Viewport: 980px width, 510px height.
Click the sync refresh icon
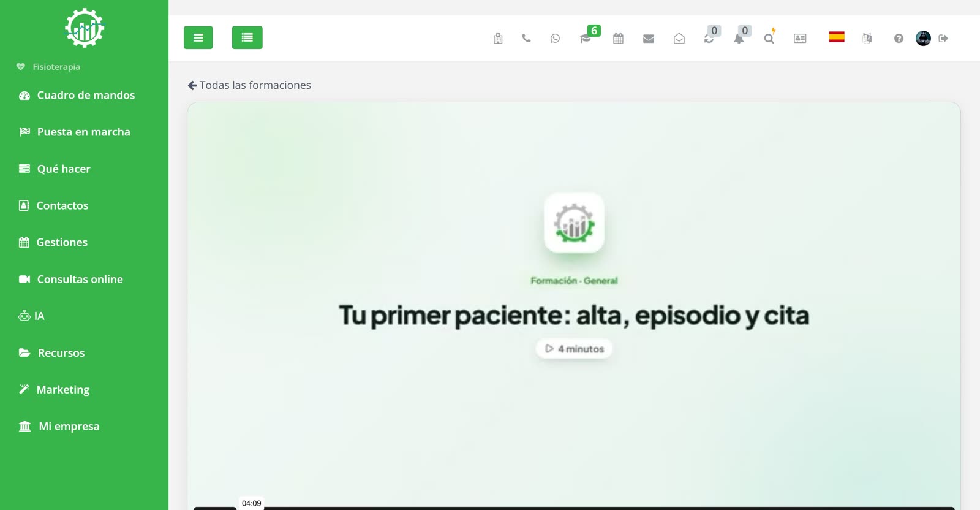(709, 39)
